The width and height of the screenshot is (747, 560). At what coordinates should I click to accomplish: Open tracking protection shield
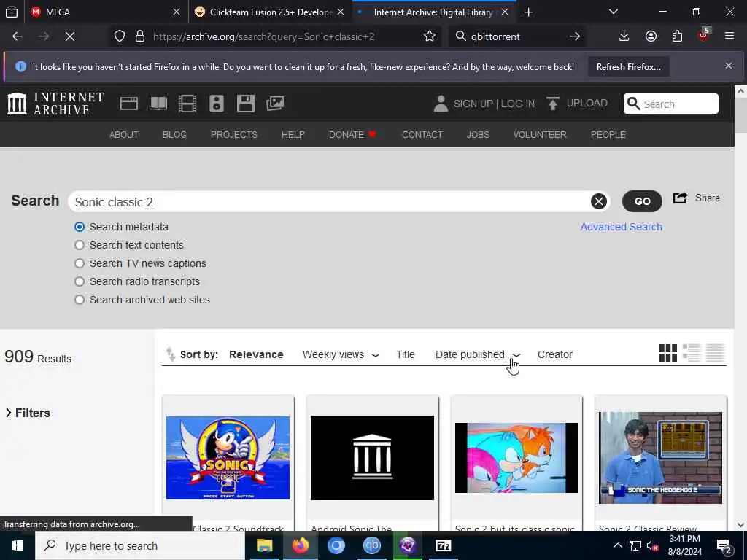point(120,36)
